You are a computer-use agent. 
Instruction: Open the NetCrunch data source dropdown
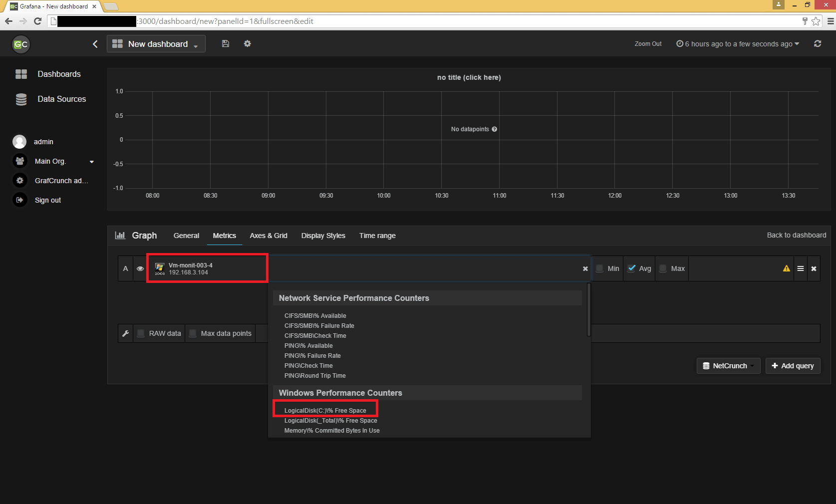(x=729, y=366)
